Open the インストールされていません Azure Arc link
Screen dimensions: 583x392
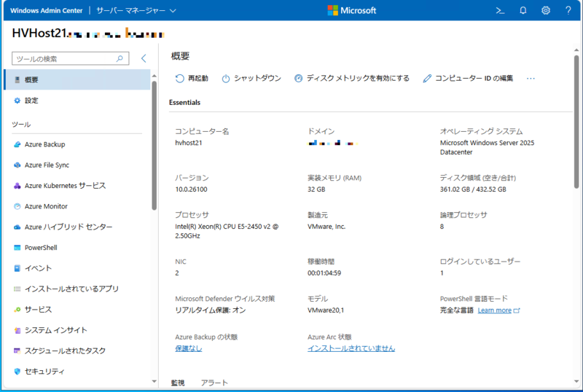click(x=351, y=348)
